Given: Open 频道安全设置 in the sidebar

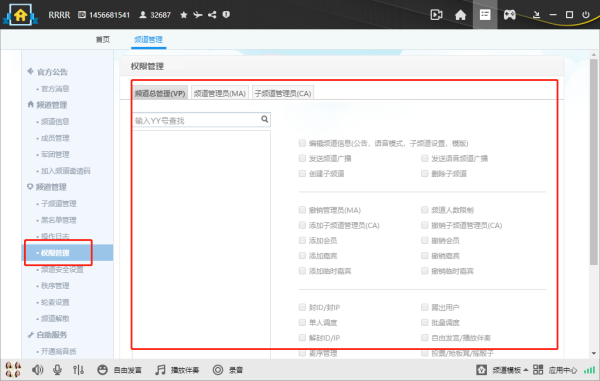Looking at the screenshot, I should click(x=62, y=269).
